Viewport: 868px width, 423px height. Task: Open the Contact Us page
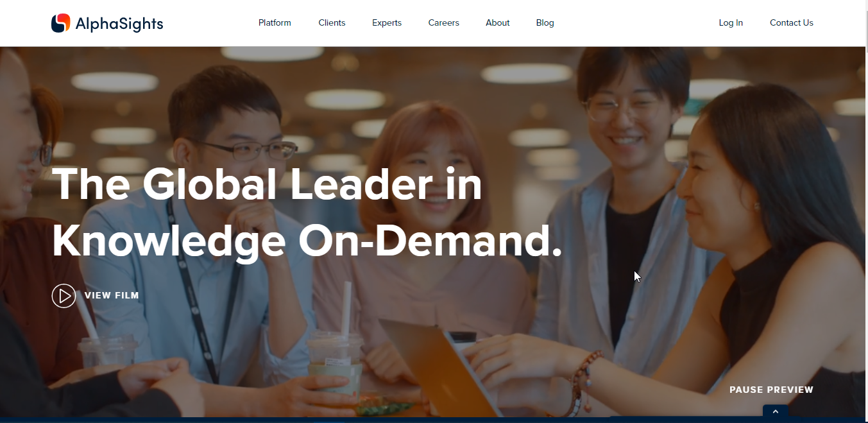tap(792, 22)
